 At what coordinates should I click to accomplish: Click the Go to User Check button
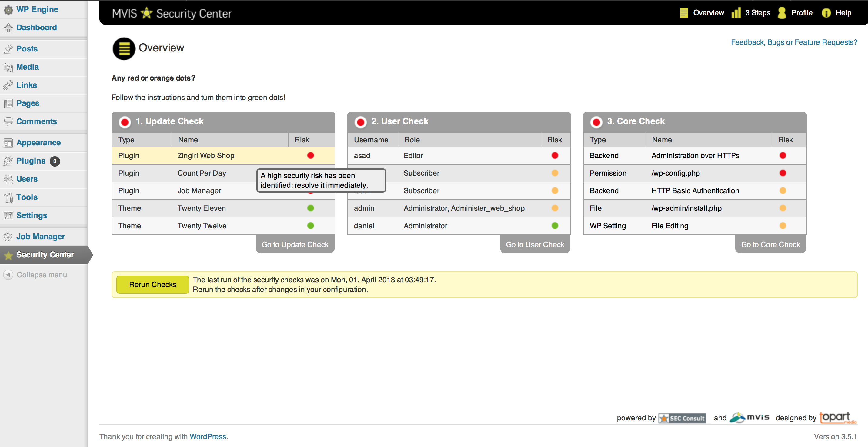[535, 244]
